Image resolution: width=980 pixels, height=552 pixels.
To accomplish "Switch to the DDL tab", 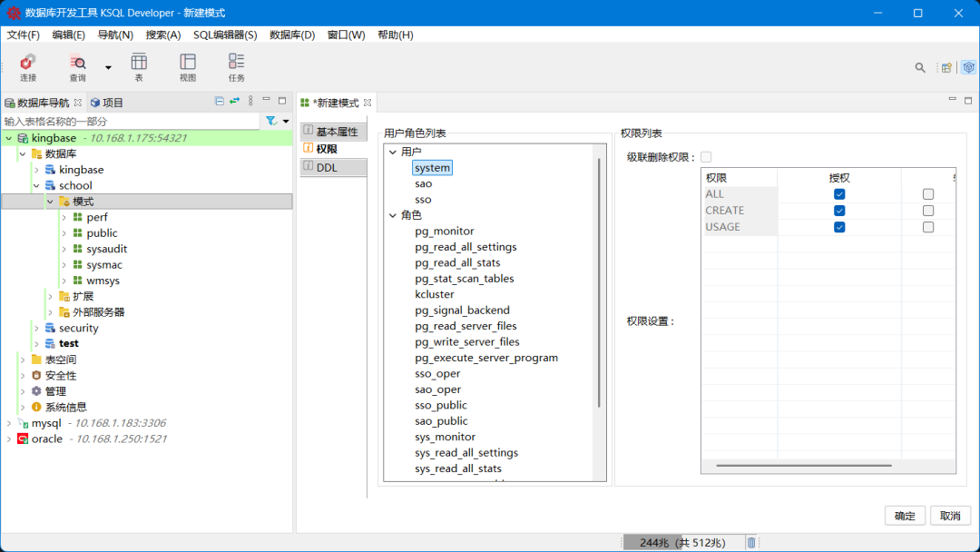I will (x=333, y=168).
